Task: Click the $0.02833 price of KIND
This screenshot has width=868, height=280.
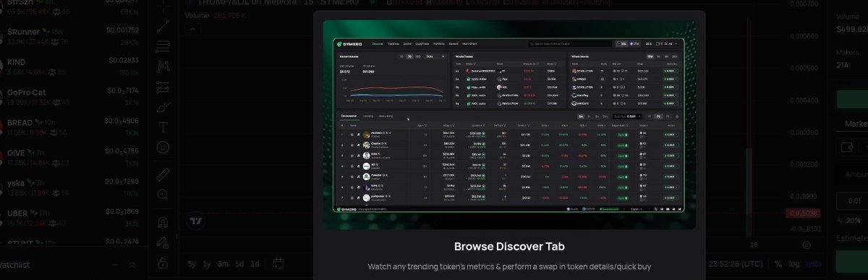Action: point(122,61)
